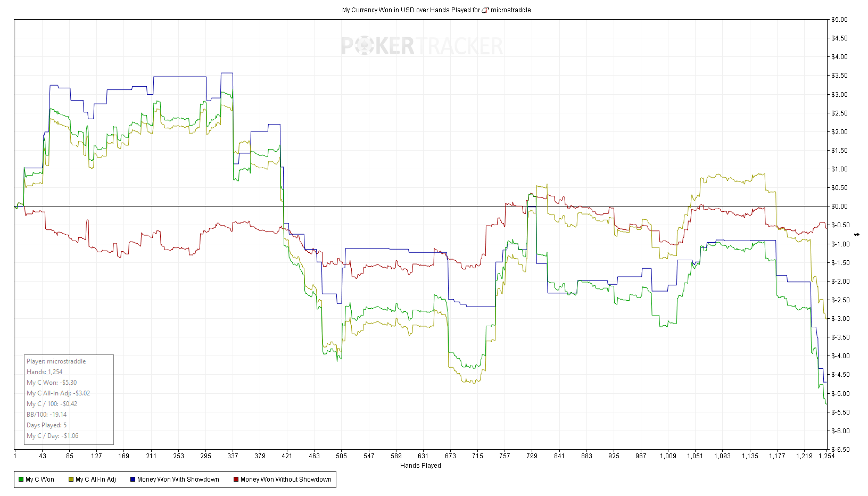
Task: Click the y-axis label $3.50
Action: point(839,76)
